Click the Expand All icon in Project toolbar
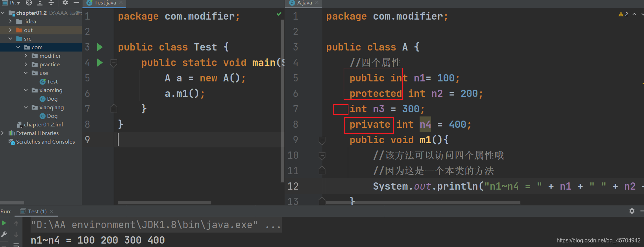Image resolution: width=644 pixels, height=247 pixels. [40, 3]
